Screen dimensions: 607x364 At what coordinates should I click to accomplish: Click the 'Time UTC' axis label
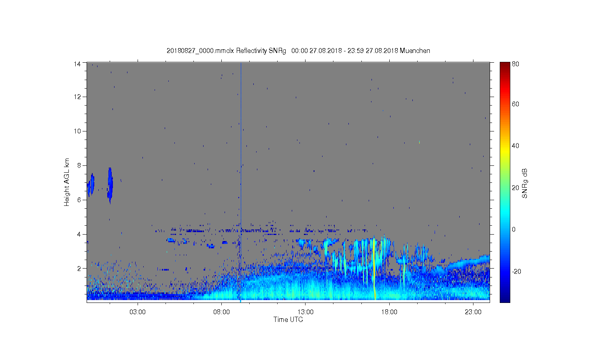point(288,320)
